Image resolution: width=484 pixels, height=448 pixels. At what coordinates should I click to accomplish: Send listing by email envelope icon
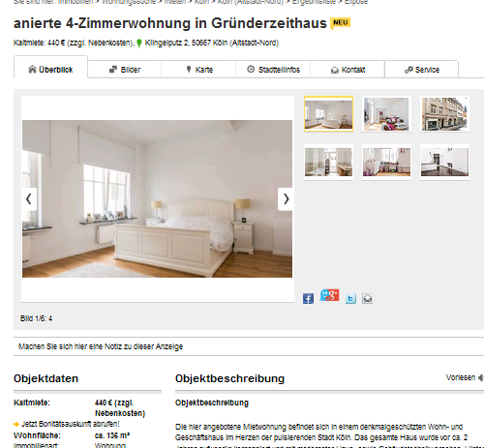tap(367, 299)
